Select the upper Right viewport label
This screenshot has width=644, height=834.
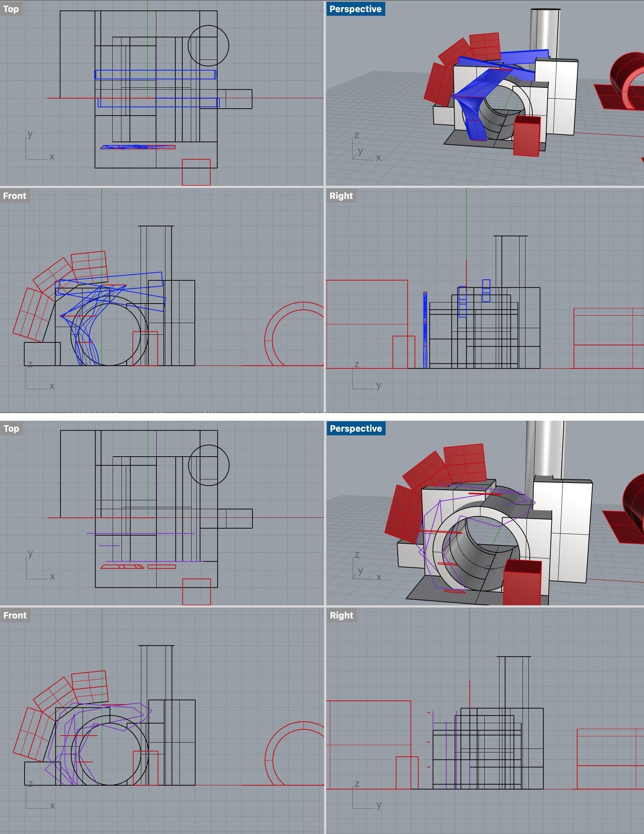click(x=341, y=196)
